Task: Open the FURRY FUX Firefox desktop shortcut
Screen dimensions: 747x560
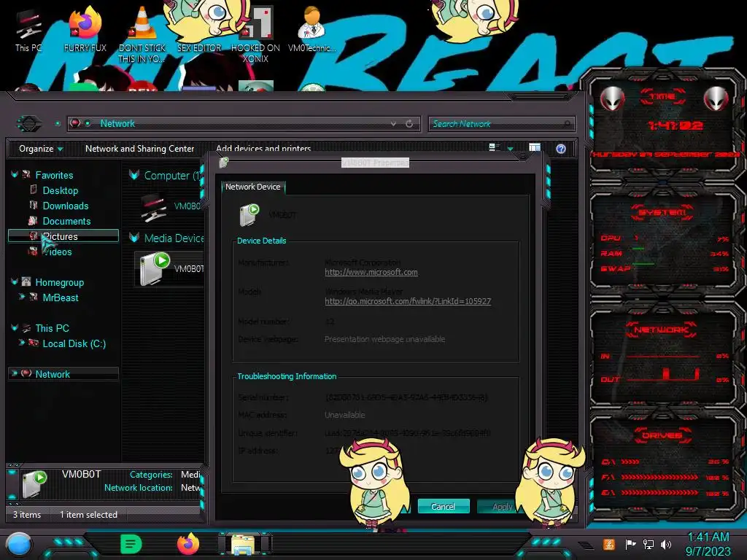Action: [85, 29]
